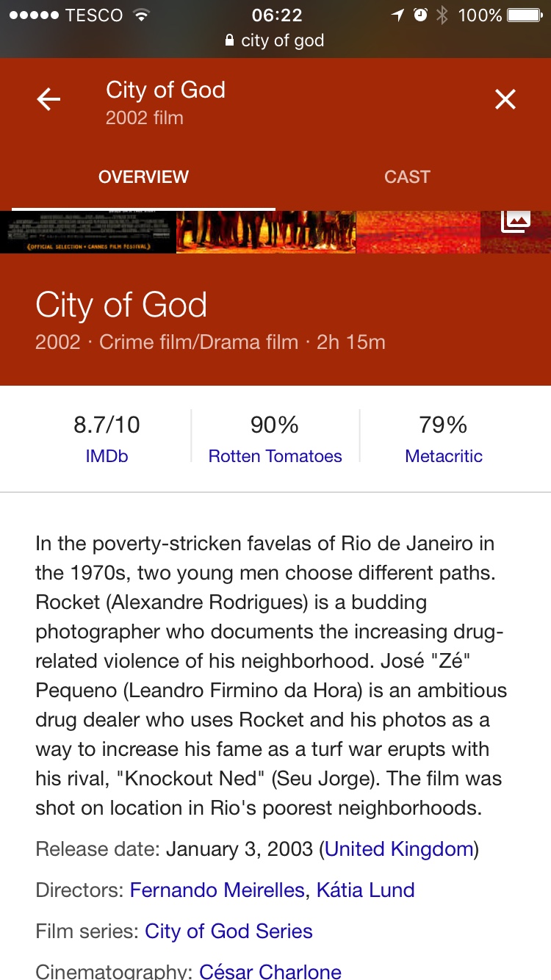
Task: Tap the location arrow status icon
Action: [x=397, y=15]
